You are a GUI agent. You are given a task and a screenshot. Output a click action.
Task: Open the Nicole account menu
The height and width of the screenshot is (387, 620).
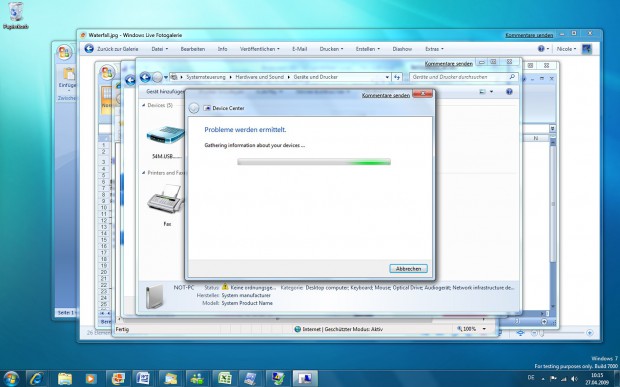click(x=566, y=49)
